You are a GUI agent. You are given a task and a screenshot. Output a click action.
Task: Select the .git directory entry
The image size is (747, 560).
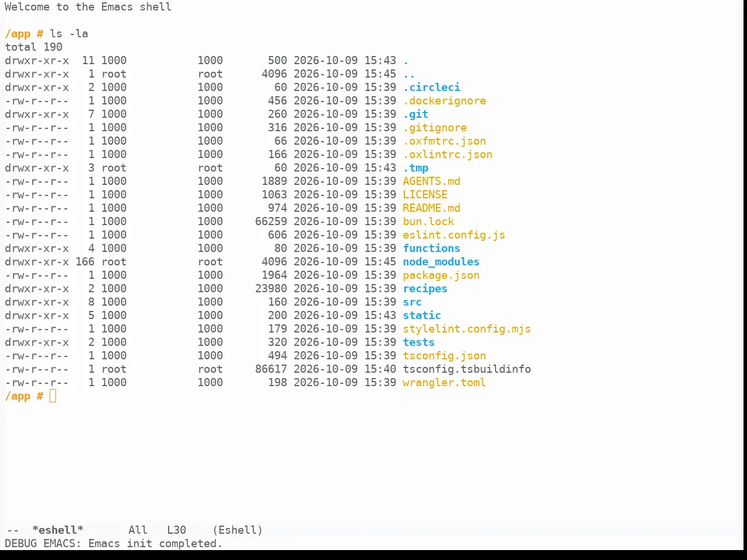[416, 114]
